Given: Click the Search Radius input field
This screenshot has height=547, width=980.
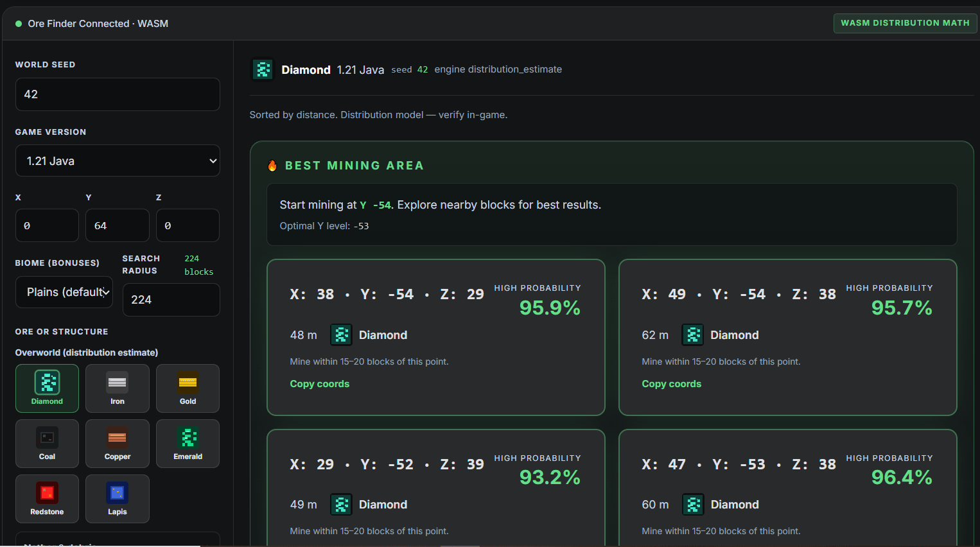Looking at the screenshot, I should pos(171,300).
